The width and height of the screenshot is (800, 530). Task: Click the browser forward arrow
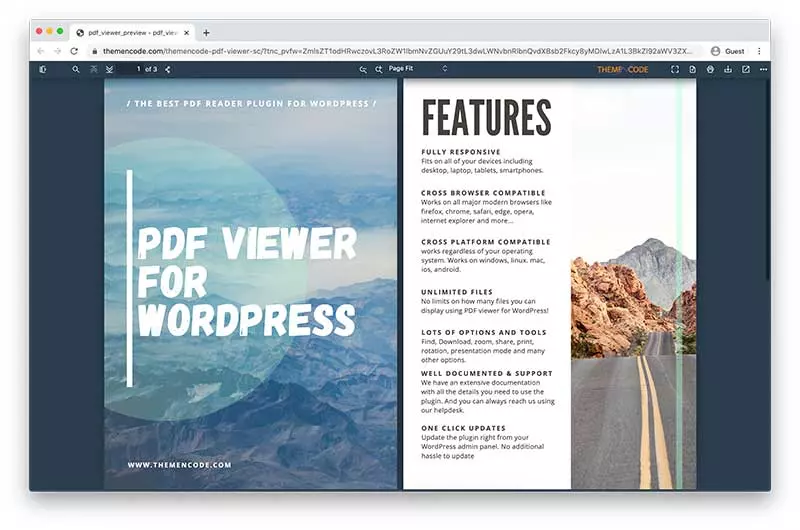(57, 51)
